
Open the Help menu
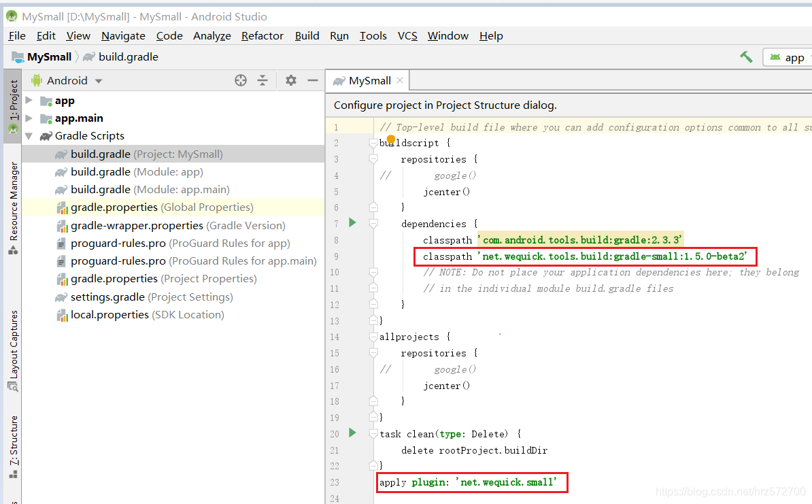pyautogui.click(x=491, y=36)
